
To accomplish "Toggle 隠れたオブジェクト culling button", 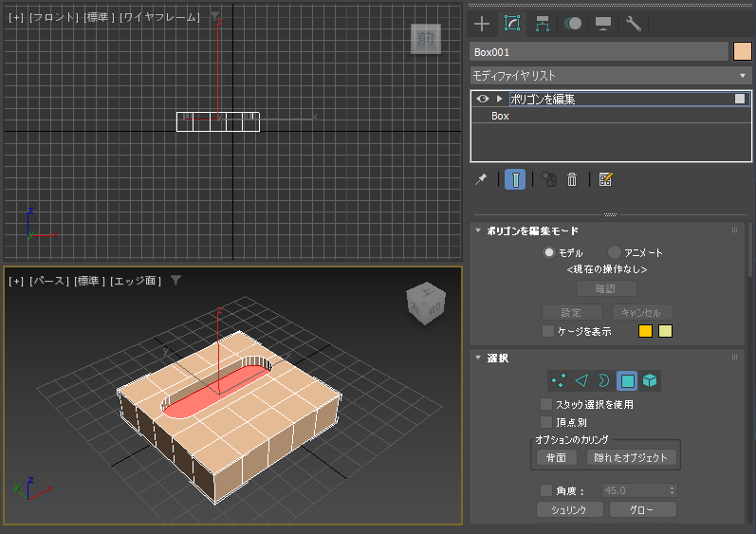I will pos(631,458).
